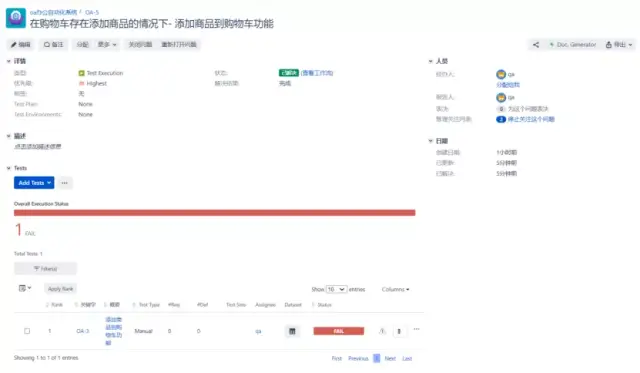
Task: Open Doc. Generator
Action: pos(572,44)
